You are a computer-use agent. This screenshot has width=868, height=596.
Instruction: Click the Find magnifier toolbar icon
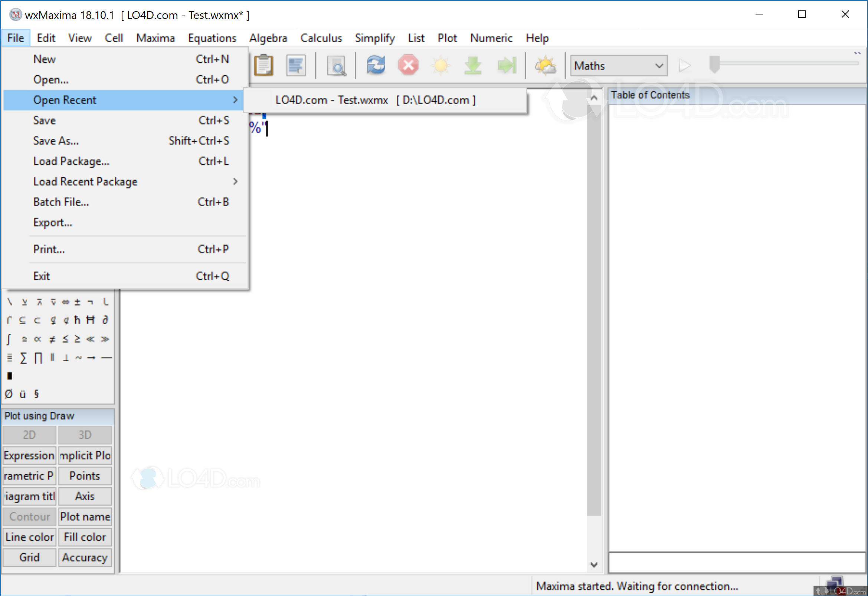tap(336, 66)
